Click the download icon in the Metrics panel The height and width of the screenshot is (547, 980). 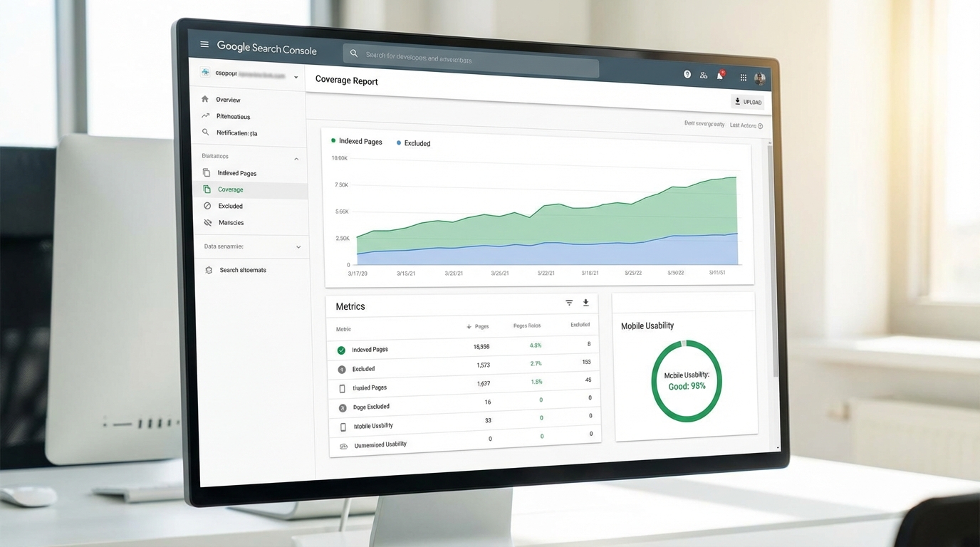tap(585, 302)
